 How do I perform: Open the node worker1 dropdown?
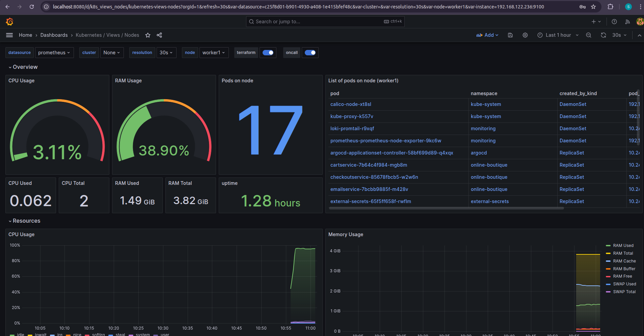pyautogui.click(x=214, y=53)
